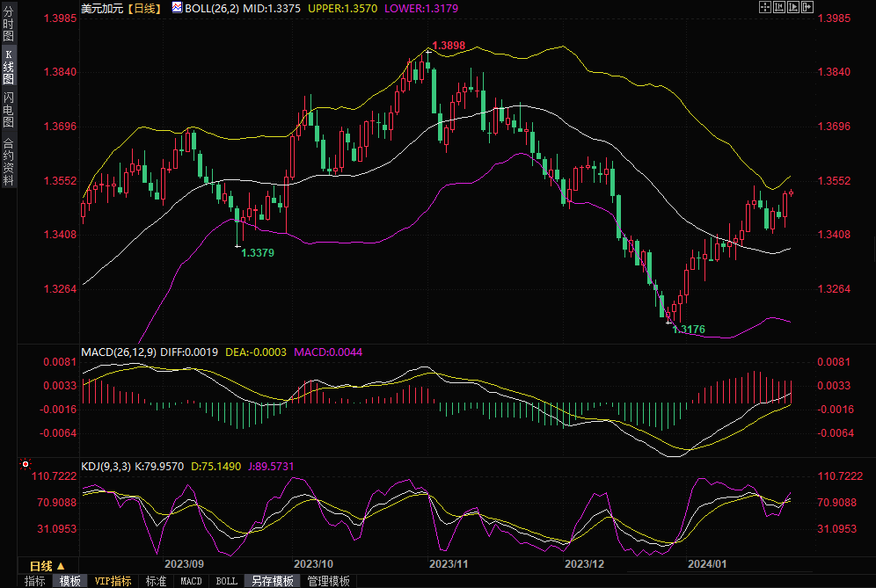Open the 闪电图 side tab

[8, 110]
